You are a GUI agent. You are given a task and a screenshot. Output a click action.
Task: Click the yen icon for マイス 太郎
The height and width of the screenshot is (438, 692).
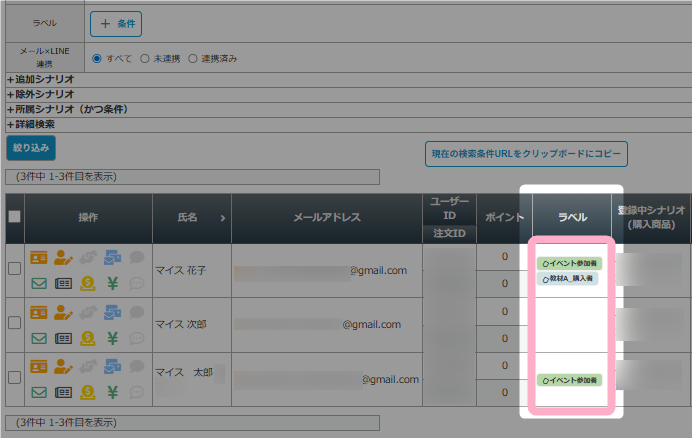[112, 392]
